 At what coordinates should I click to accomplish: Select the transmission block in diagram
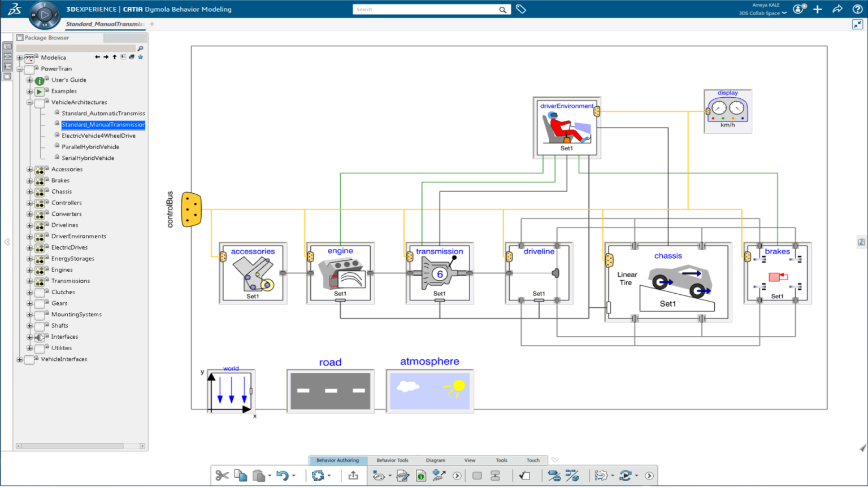(439, 274)
